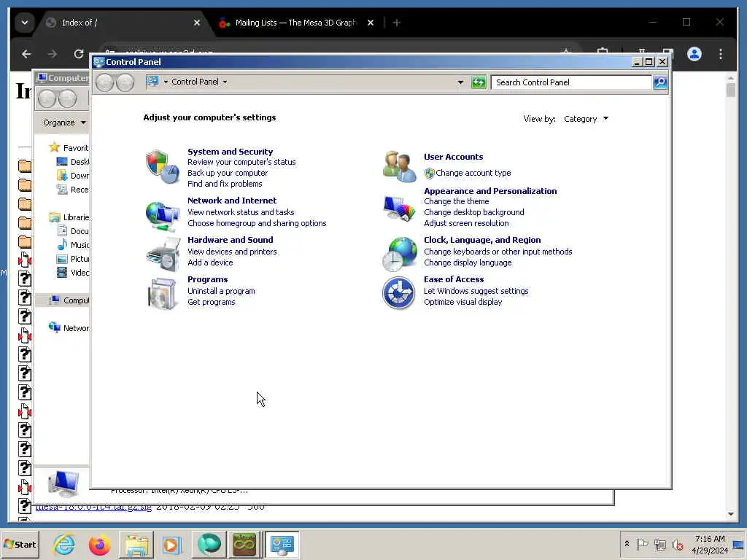Click Control Panel back navigation button
747x560 pixels.
(x=105, y=83)
